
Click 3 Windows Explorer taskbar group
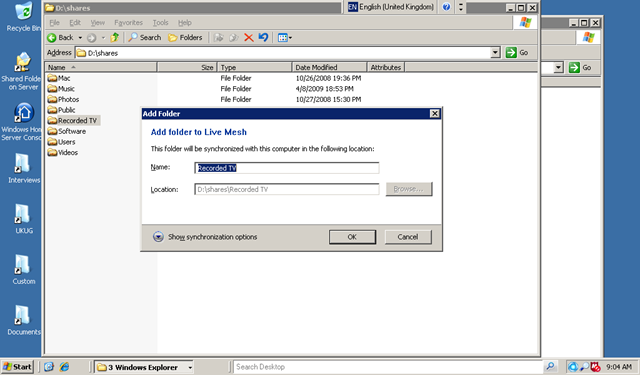coord(144,367)
